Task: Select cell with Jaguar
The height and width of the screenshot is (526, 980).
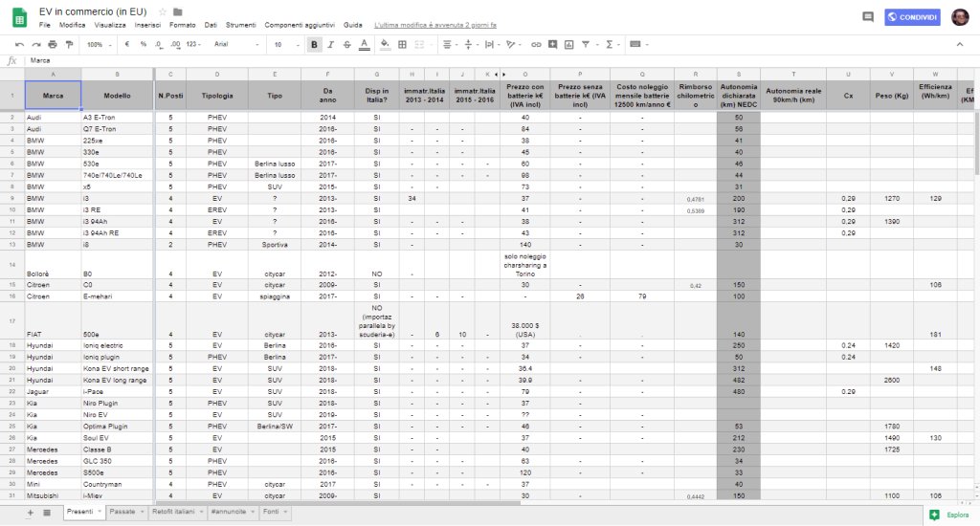Action: pos(54,392)
